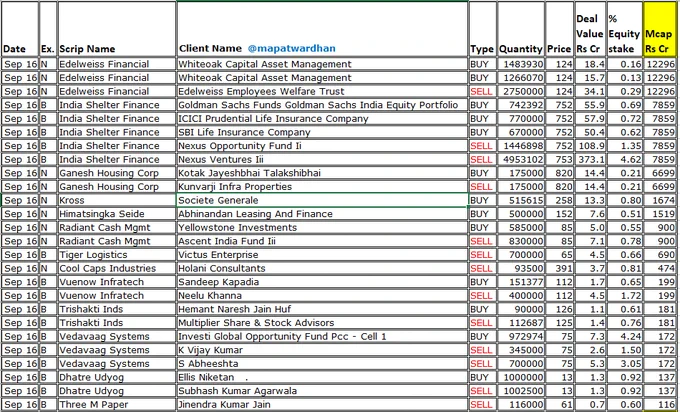
Task: Select the Quantity column header
Action: (521, 29)
